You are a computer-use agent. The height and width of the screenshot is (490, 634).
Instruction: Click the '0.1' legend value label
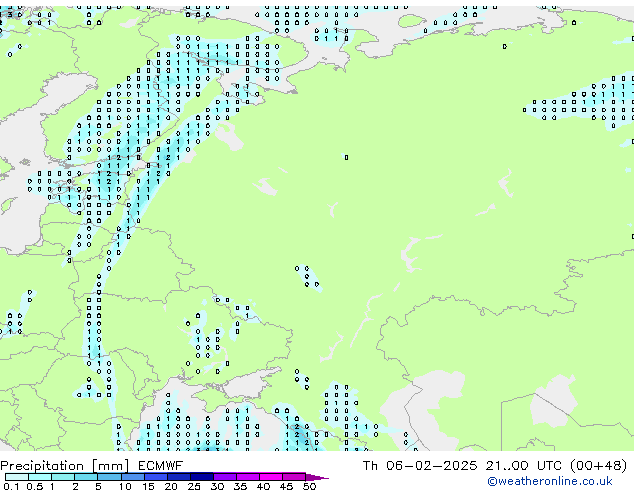[x=11, y=486]
